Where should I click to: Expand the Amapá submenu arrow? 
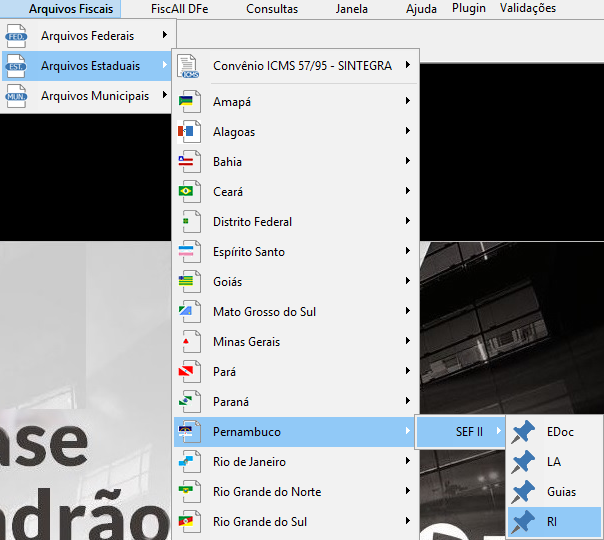(408, 101)
